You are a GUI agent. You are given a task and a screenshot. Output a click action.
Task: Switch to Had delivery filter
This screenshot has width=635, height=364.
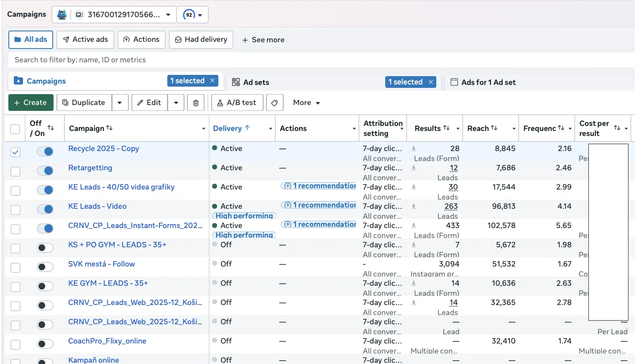click(x=201, y=39)
